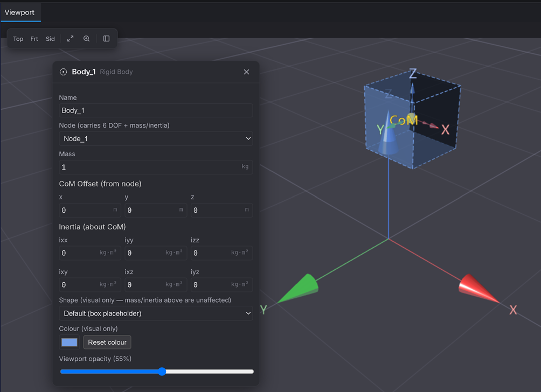541x392 pixels.
Task: Click the Mass input field
Action: click(156, 167)
